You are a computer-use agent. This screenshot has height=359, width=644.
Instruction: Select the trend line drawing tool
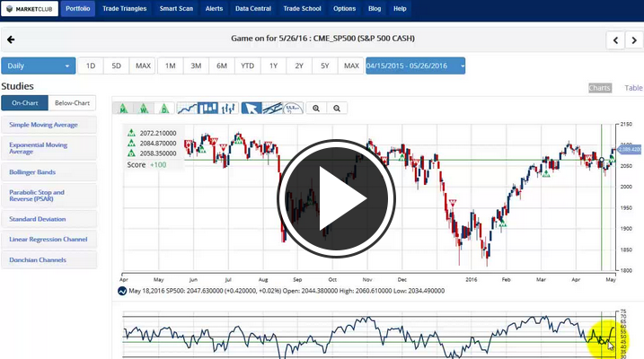(x=272, y=109)
